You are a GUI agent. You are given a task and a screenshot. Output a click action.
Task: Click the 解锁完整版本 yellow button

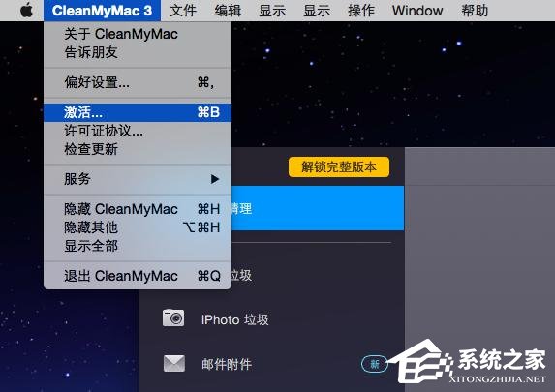(339, 167)
